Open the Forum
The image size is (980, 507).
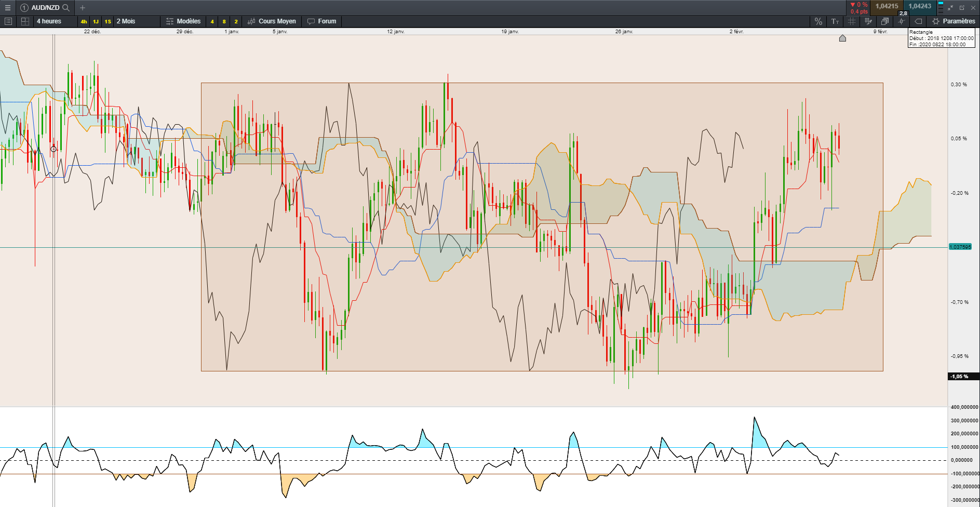click(x=322, y=21)
